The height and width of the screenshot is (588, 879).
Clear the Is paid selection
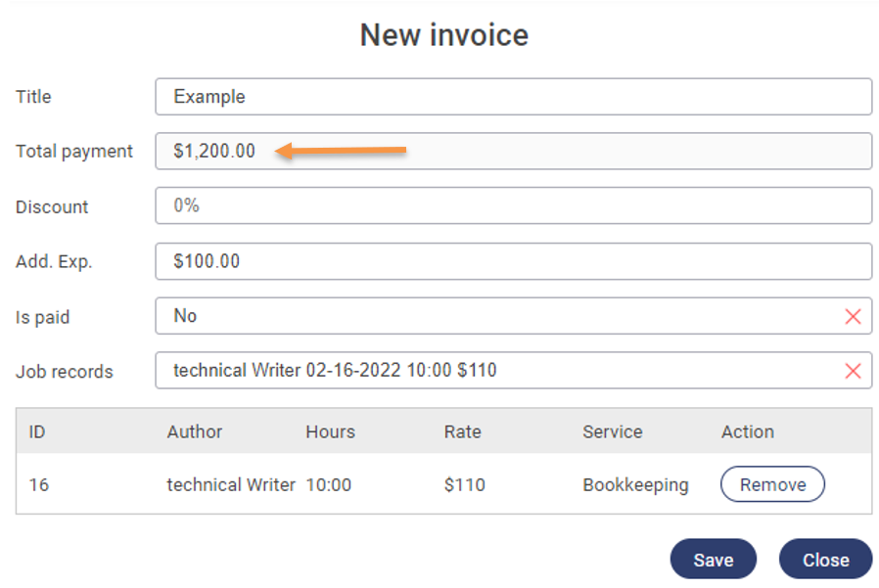pyautogui.click(x=853, y=316)
